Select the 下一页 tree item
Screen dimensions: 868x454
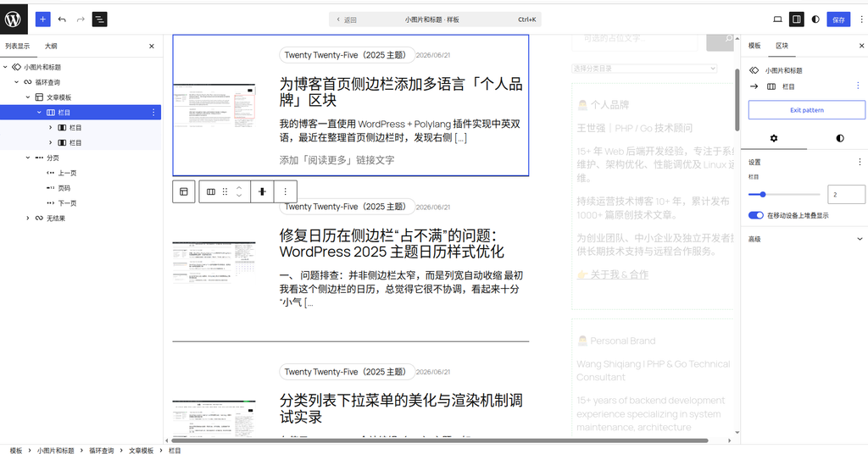tap(67, 203)
